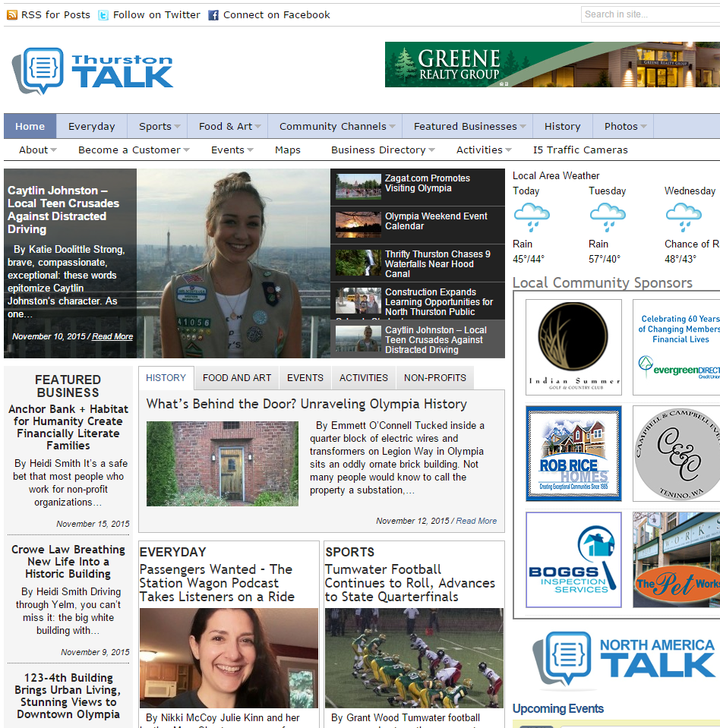Click Today's rain cloud weather icon
This screenshot has width=720, height=728.
532,217
